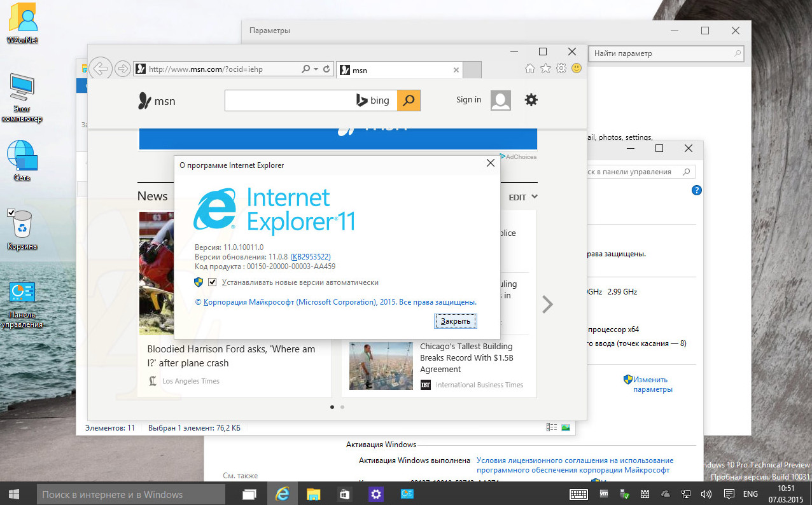Navigate back with the back arrow
This screenshot has width=812, height=505.
pyautogui.click(x=100, y=68)
